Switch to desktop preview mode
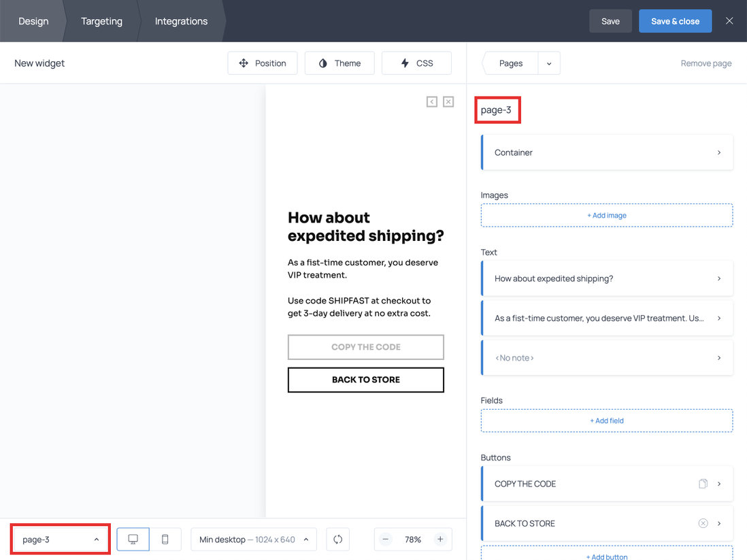This screenshot has height=560, width=747. coord(133,540)
